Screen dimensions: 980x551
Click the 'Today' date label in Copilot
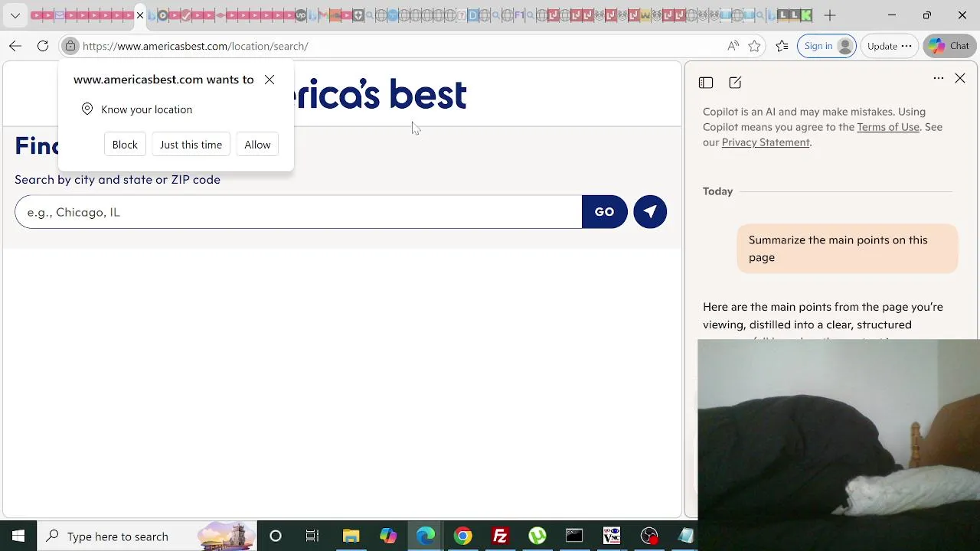point(718,191)
